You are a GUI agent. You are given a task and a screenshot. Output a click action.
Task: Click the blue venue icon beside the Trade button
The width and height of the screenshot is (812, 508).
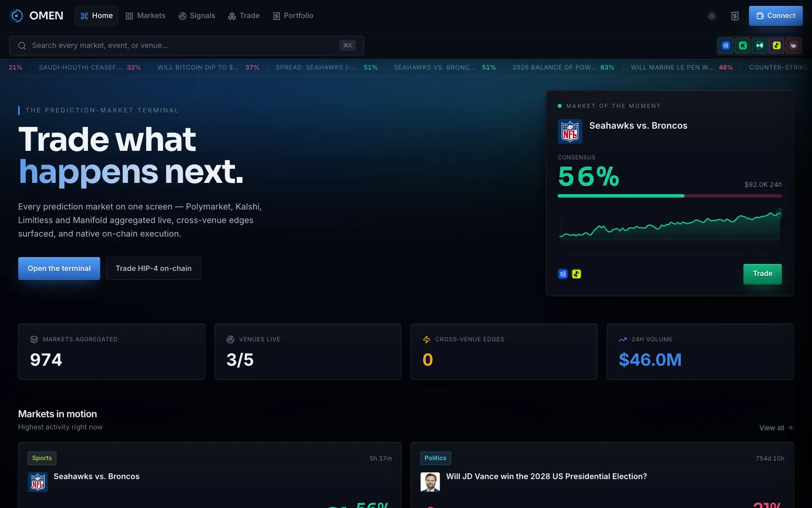tap(563, 274)
